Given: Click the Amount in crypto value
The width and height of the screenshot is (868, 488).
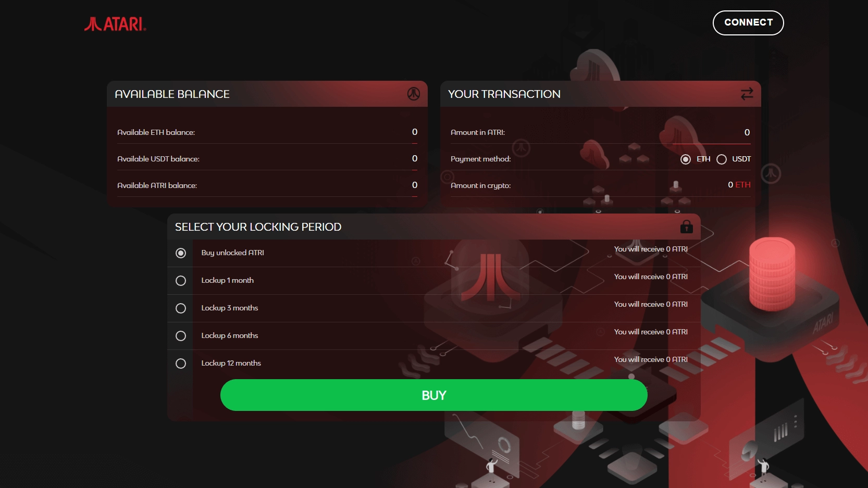Looking at the screenshot, I should pyautogui.click(x=739, y=185).
